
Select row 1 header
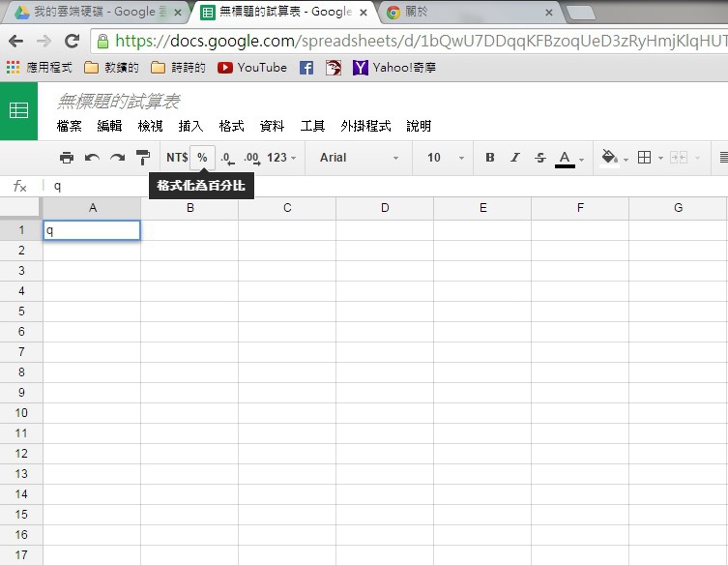(21, 230)
